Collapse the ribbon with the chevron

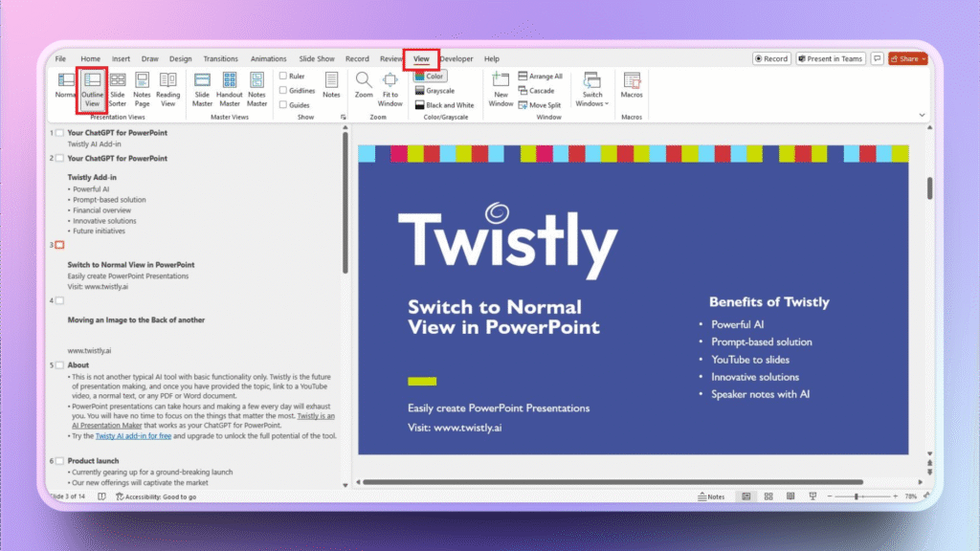click(x=922, y=115)
